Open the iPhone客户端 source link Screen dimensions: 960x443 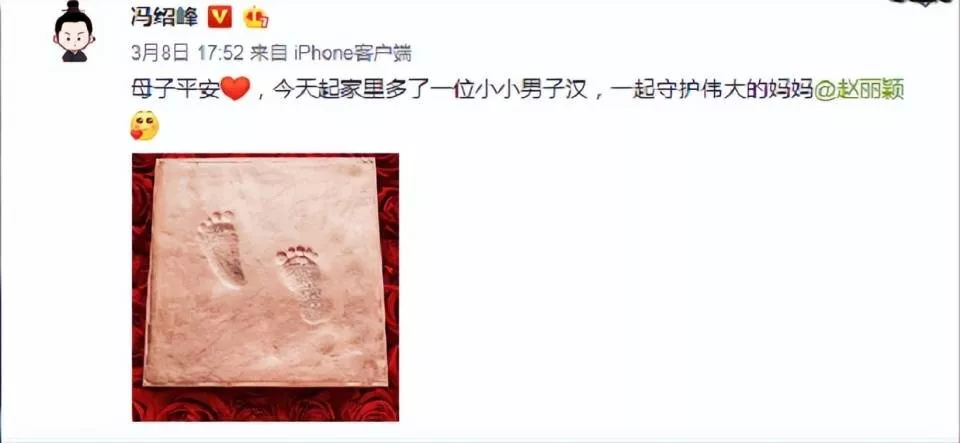pos(353,54)
